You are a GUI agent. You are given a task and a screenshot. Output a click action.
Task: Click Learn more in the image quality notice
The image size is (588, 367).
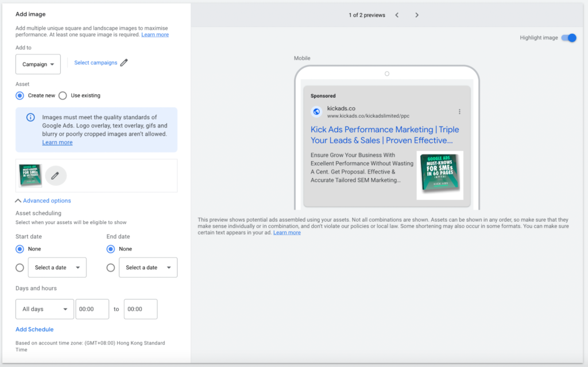[57, 142]
